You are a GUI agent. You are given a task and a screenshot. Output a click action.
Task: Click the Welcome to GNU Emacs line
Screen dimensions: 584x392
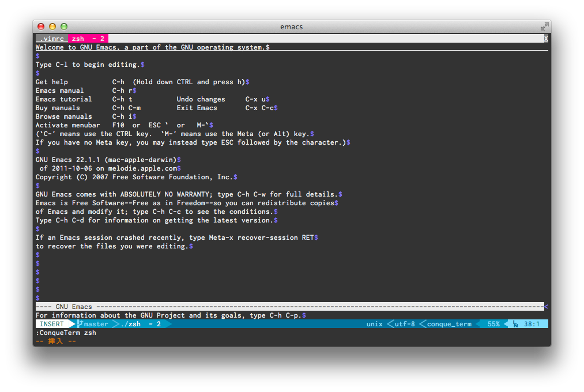[152, 47]
